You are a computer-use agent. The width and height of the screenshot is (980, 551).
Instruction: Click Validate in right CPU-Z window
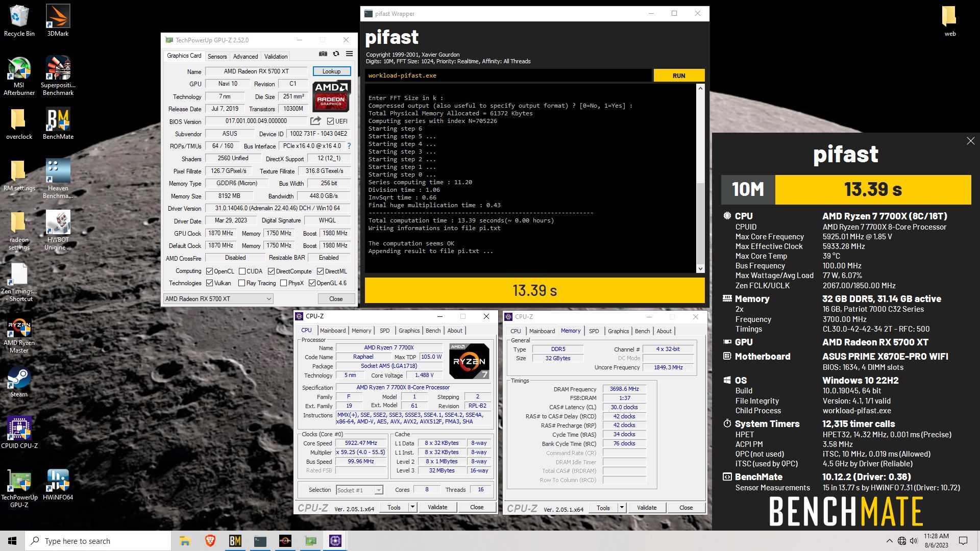click(647, 508)
